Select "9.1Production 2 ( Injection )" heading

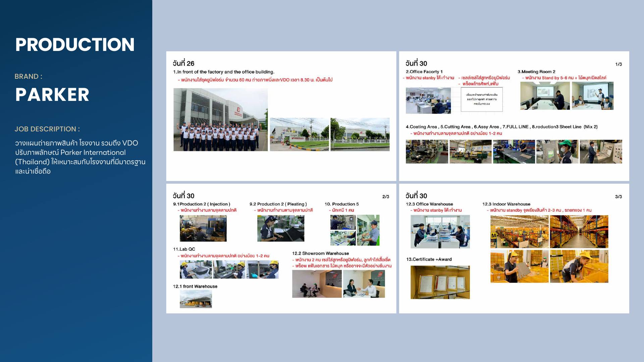(x=202, y=204)
